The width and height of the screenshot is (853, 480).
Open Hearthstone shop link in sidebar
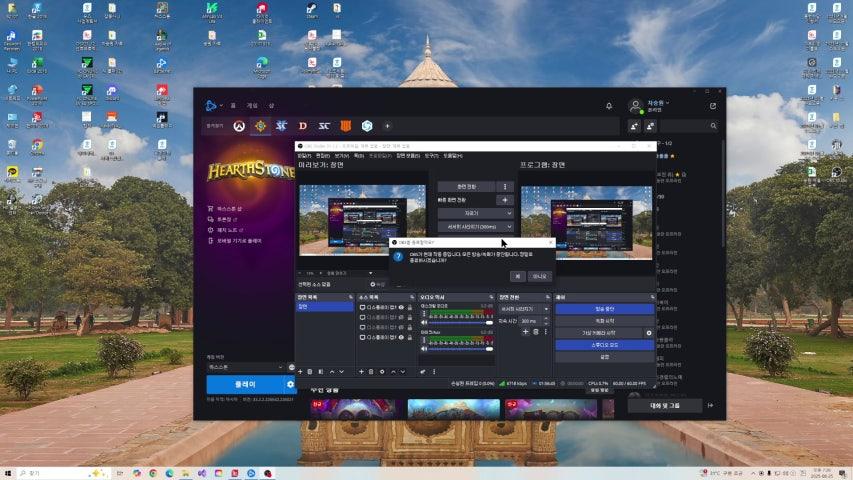(x=225, y=209)
